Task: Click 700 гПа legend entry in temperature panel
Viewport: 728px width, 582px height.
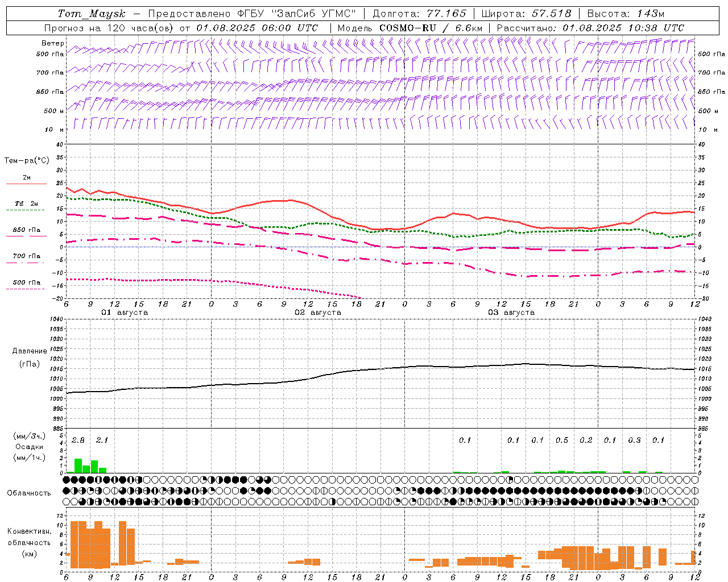Action: [x=26, y=256]
